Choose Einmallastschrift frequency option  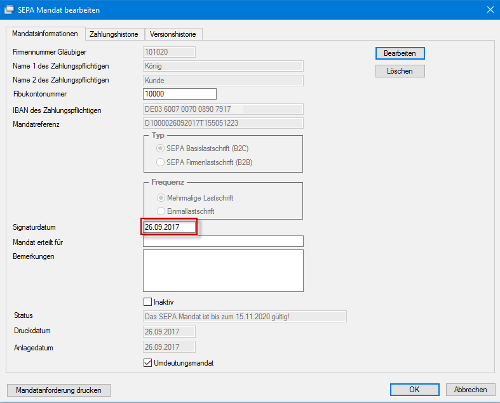[161, 211]
